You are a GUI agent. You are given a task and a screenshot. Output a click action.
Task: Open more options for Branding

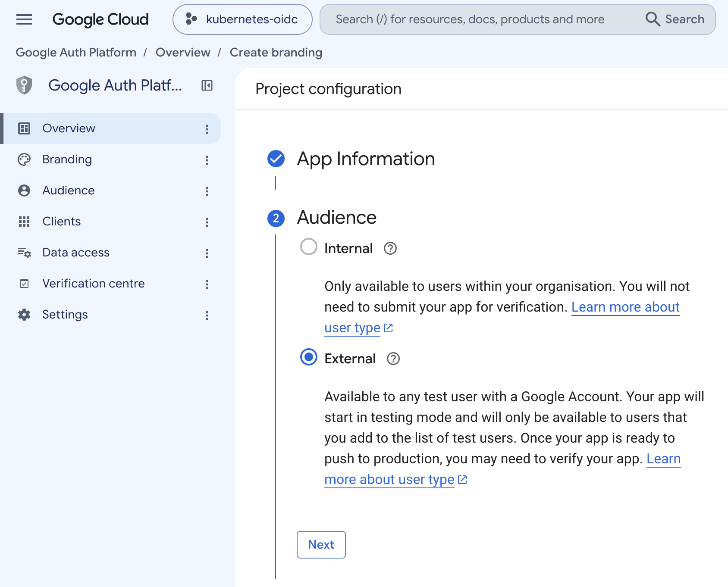tap(207, 160)
